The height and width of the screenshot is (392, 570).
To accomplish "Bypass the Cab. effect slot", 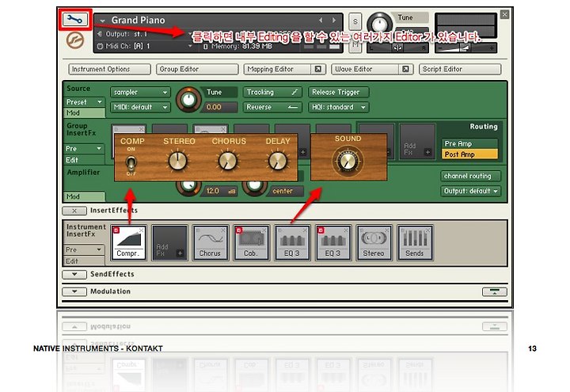I will (239, 230).
